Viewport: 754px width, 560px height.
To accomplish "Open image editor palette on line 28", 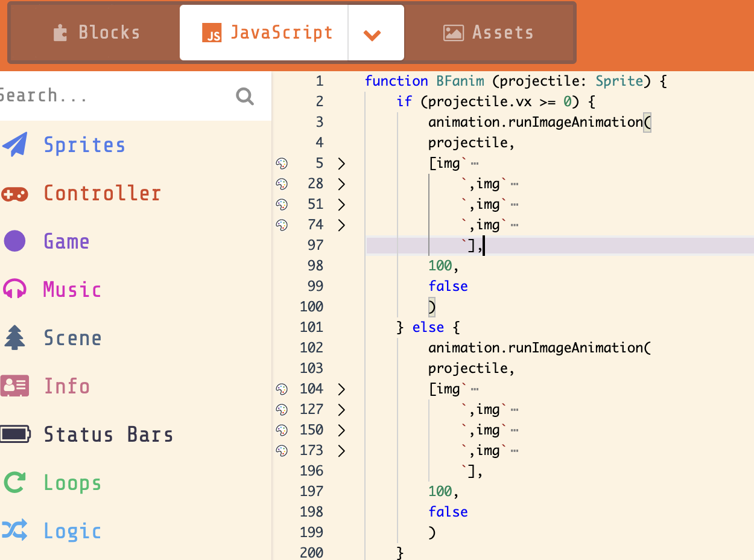I will click(282, 184).
